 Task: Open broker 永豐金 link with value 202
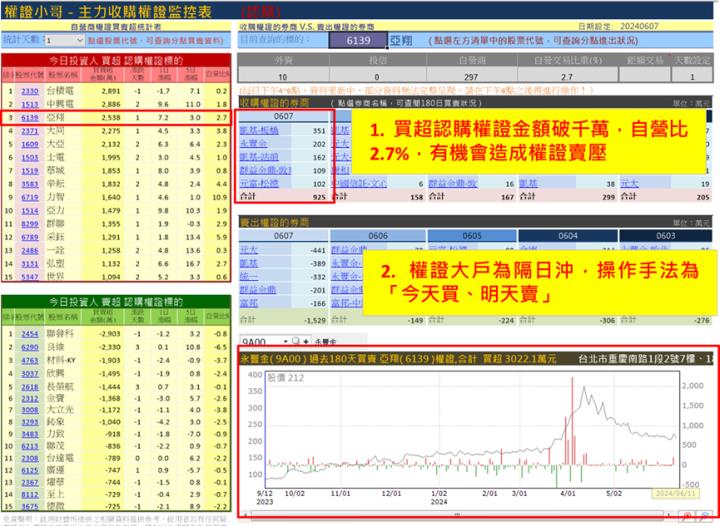(x=253, y=144)
